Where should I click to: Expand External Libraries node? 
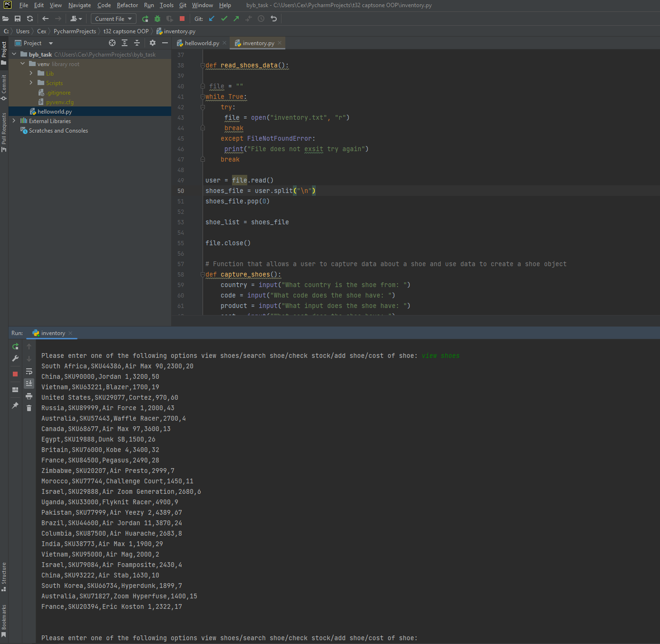(14, 121)
